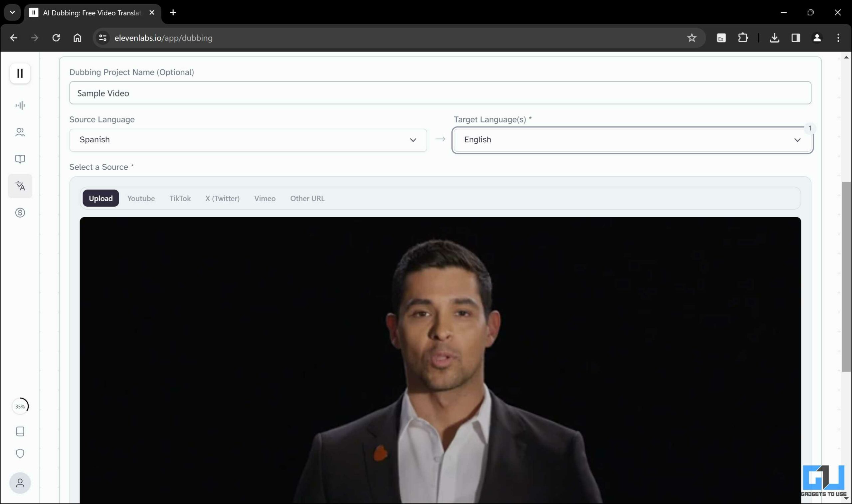Image resolution: width=852 pixels, height=504 pixels.
Task: Switch to the TikTok source tab
Action: click(x=180, y=198)
